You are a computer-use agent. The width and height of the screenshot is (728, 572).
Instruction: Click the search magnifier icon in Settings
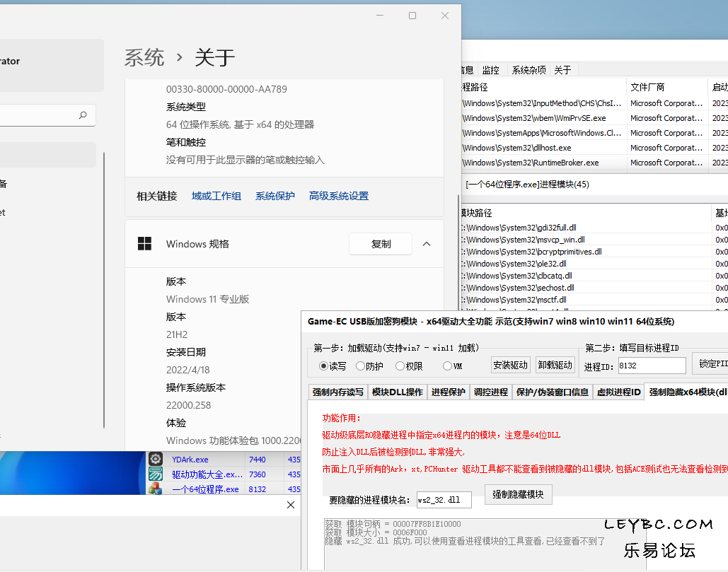click(83, 115)
